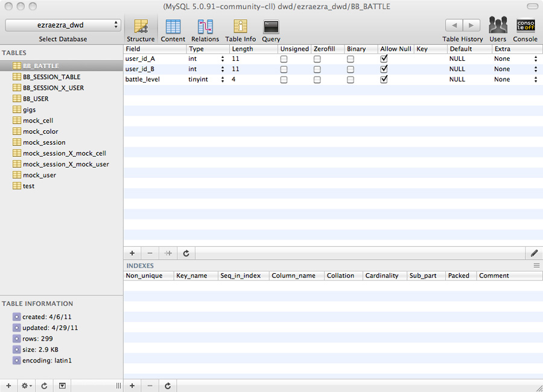543x392 pixels.
Task: Select the mock_session table
Action: tap(44, 142)
